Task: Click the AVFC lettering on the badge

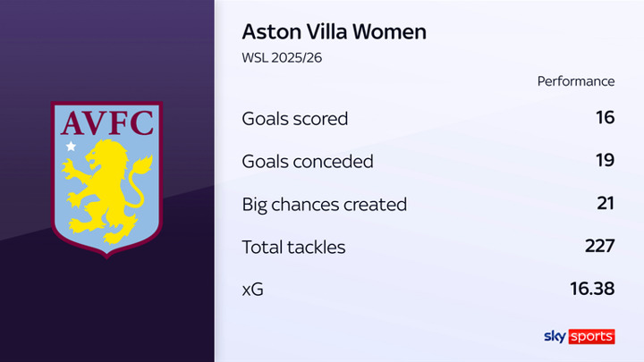Action: (x=106, y=121)
